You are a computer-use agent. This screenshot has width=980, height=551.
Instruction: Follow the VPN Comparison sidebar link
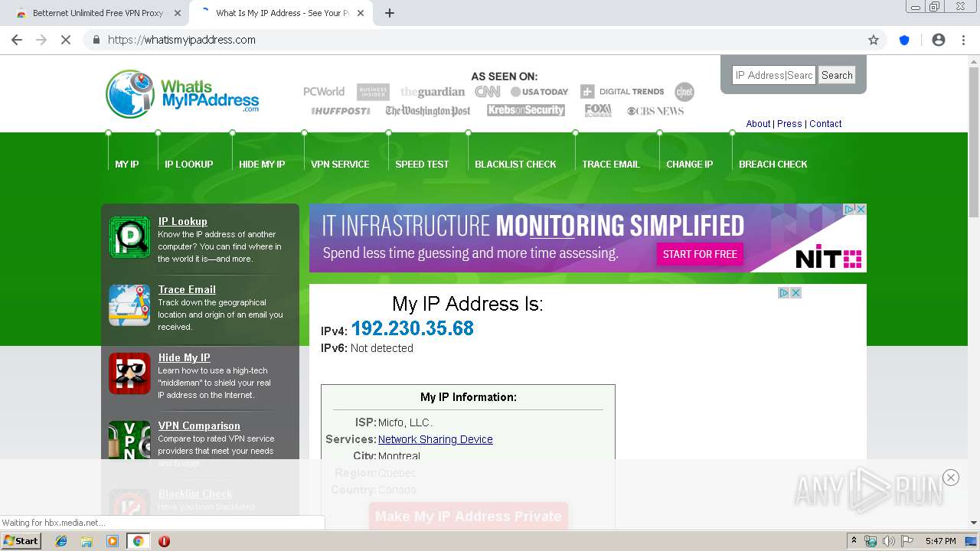tap(199, 426)
